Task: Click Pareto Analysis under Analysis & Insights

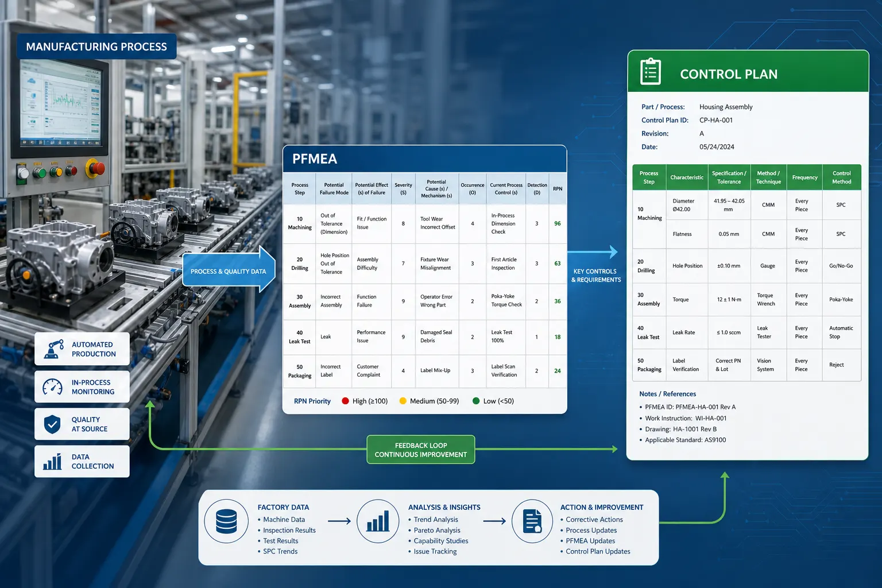Action: 437,531
